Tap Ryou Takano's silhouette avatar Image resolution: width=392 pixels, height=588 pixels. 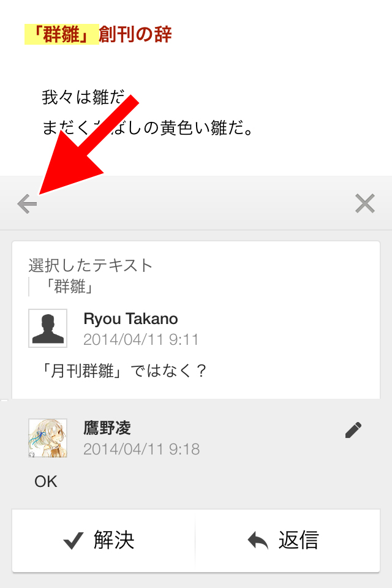(48, 328)
